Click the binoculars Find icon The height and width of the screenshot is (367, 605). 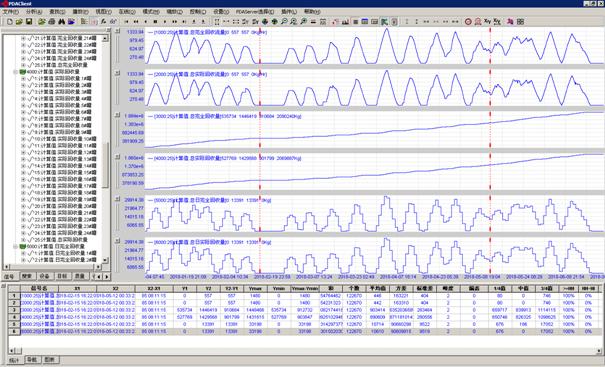point(61,22)
